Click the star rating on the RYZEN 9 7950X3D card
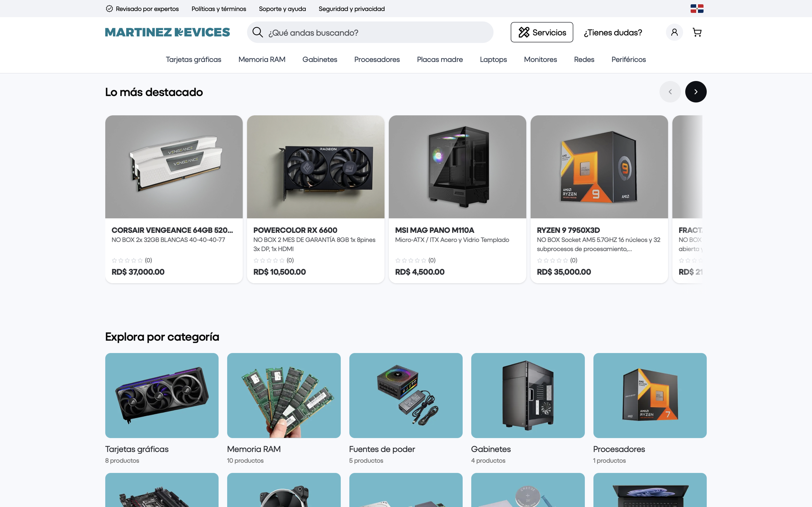Viewport: 812px width, 507px height. [553, 260]
